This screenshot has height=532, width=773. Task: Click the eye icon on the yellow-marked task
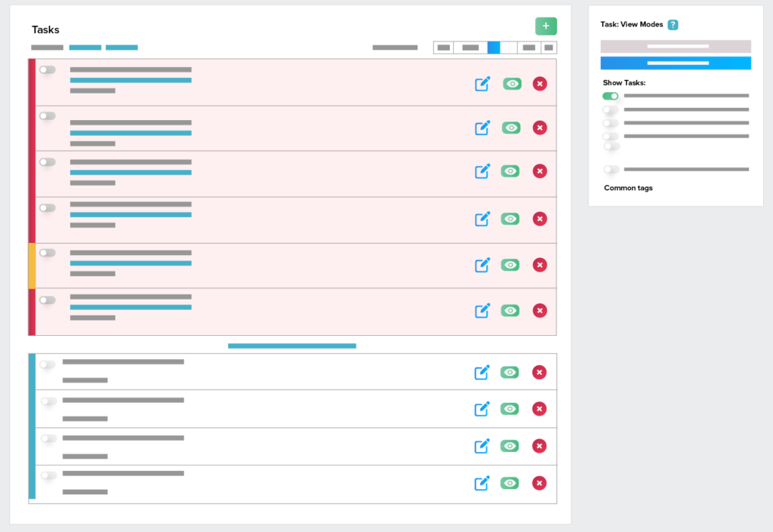pyautogui.click(x=510, y=265)
